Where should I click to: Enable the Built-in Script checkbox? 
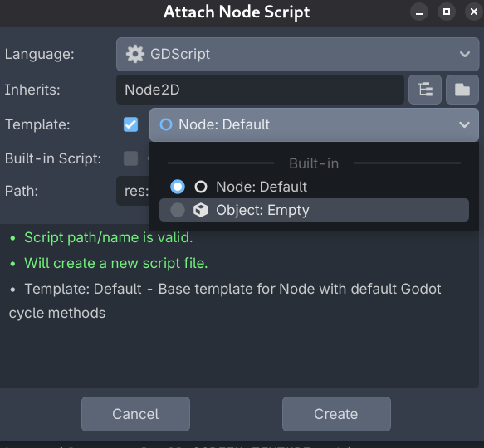[130, 158]
